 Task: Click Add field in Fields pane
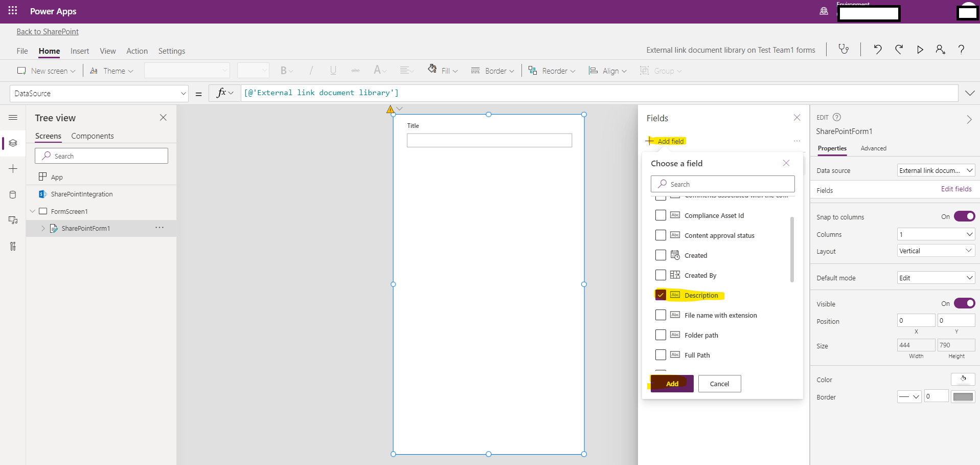(x=665, y=141)
